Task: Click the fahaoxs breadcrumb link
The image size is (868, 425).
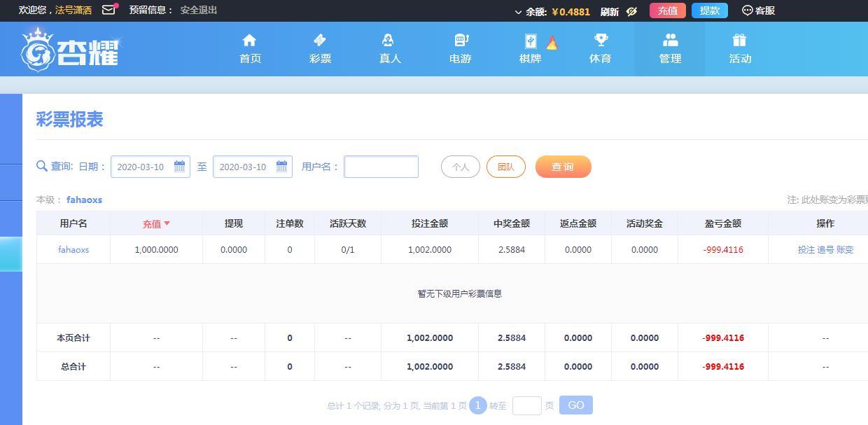Action: click(84, 200)
